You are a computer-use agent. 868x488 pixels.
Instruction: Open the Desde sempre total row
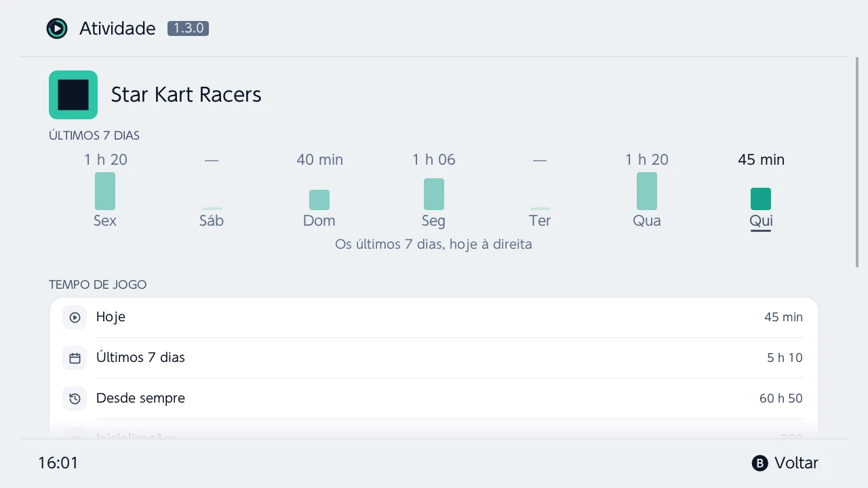coord(434,399)
